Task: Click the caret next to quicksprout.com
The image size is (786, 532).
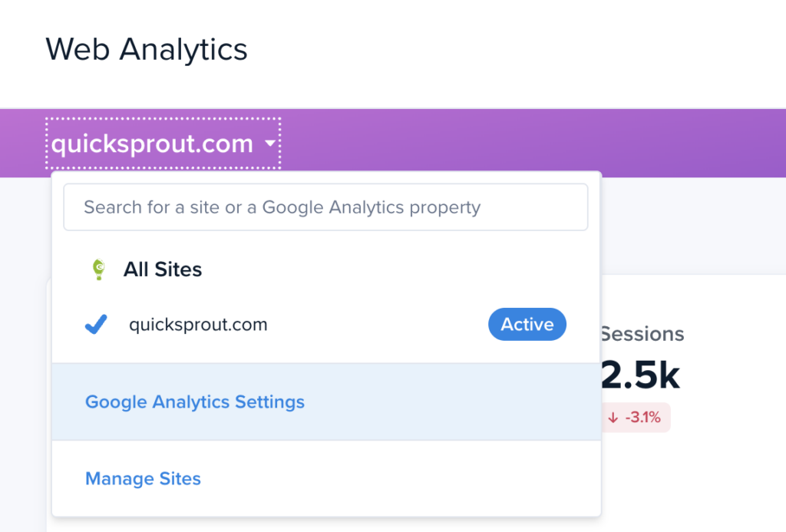Action: pyautogui.click(x=270, y=143)
